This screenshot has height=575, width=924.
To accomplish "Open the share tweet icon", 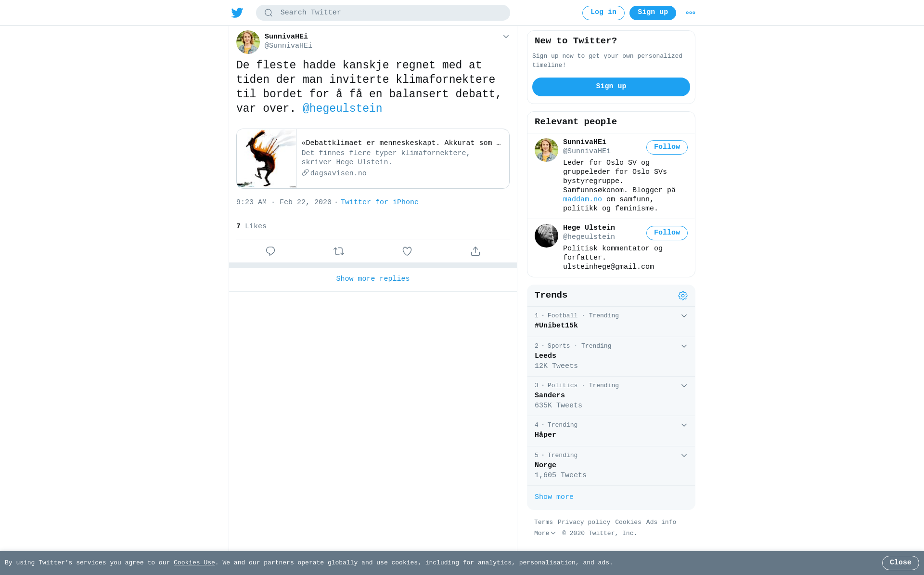I will (475, 251).
